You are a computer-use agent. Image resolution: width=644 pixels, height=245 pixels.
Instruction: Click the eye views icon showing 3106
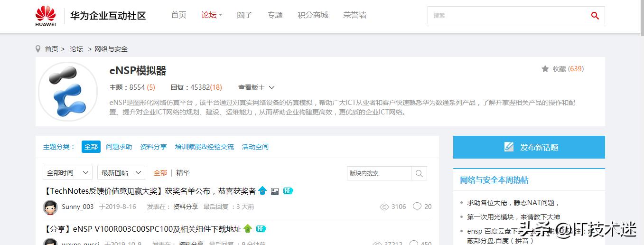tap(384, 207)
